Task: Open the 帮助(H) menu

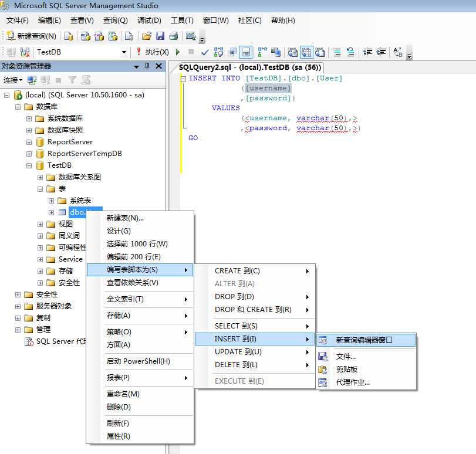Action: (x=283, y=21)
